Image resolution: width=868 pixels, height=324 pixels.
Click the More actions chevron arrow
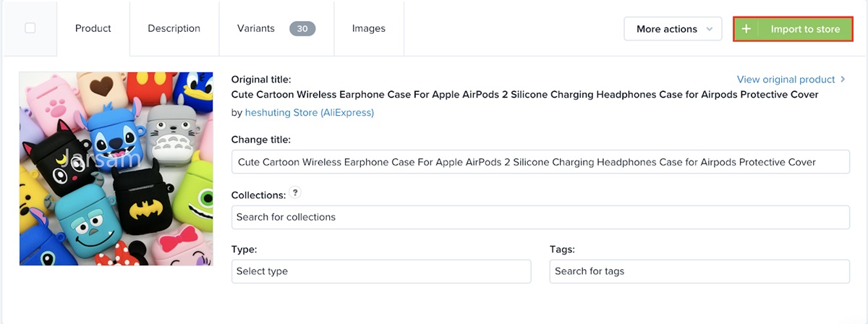710,30
